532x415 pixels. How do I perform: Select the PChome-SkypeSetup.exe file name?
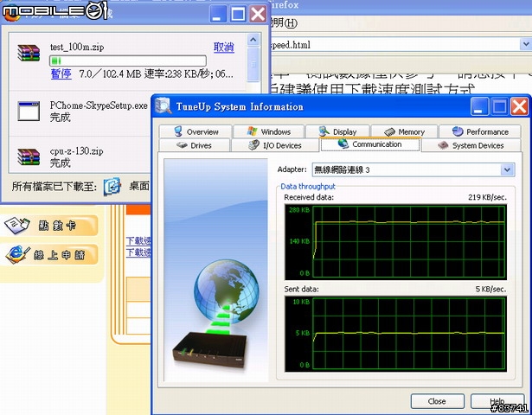coord(99,105)
